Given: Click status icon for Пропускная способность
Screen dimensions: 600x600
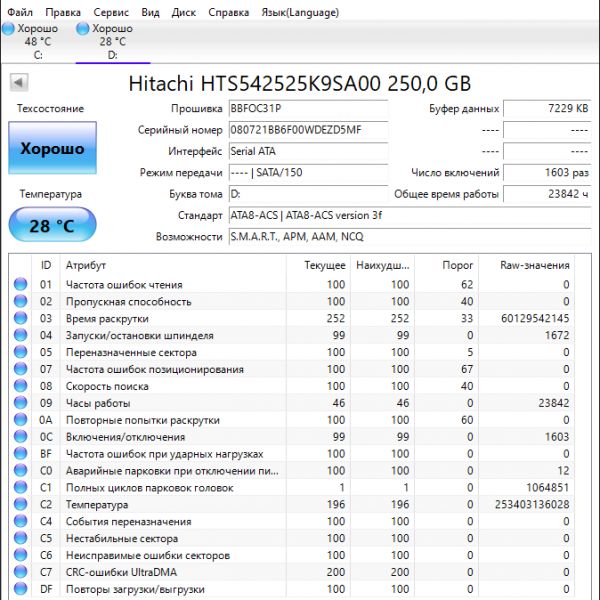Looking at the screenshot, I should pyautogui.click(x=20, y=301).
